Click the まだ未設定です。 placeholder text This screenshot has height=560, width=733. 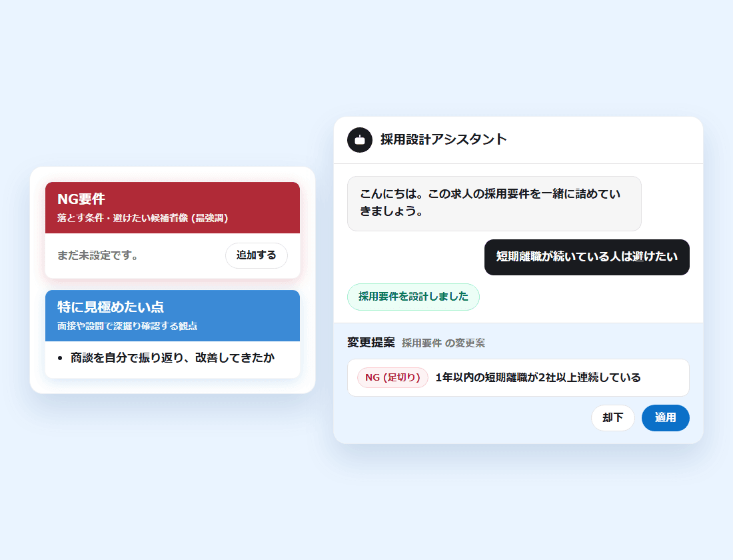[98, 255]
